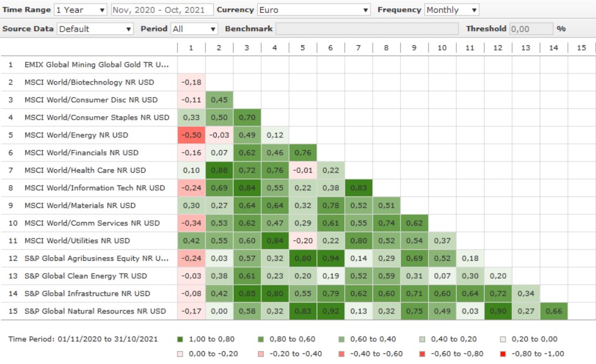
Task: Click the 0,94 correlation cell
Action: [x=331, y=258]
